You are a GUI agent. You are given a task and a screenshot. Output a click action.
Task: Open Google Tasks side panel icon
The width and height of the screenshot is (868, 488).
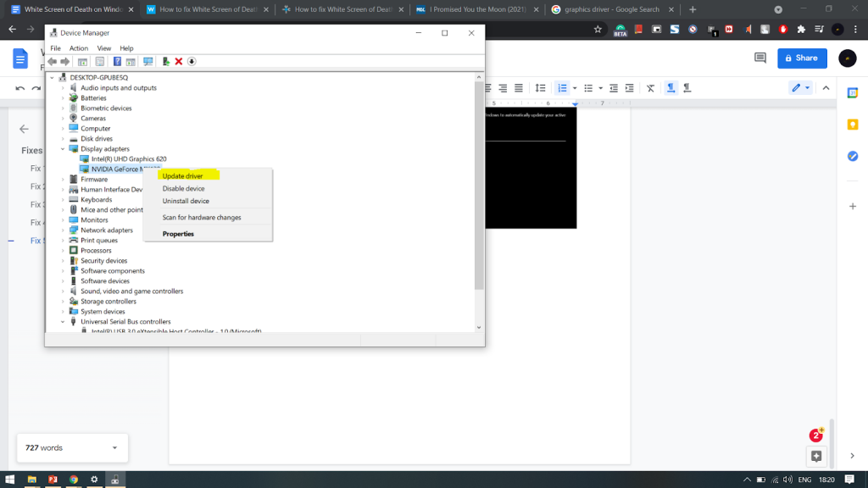(x=853, y=157)
